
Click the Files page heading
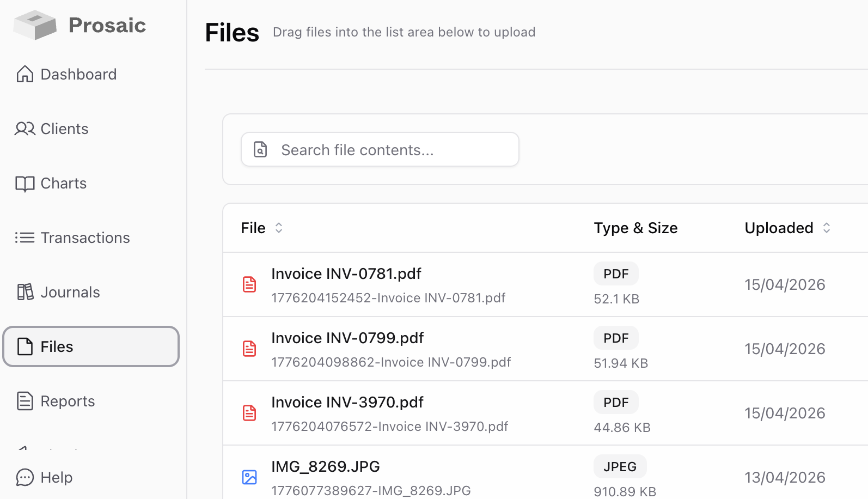click(x=232, y=33)
